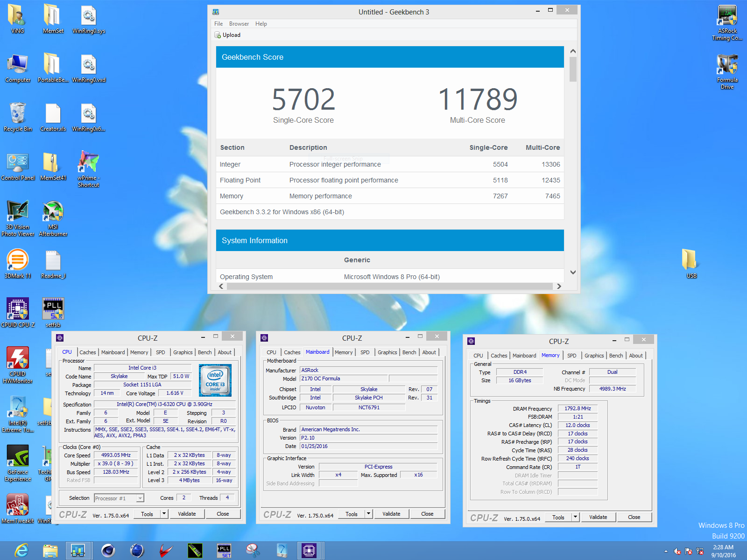Screen dimensions: 747x560
Task: Open the Help menu in Geekbench
Action: tap(261, 24)
